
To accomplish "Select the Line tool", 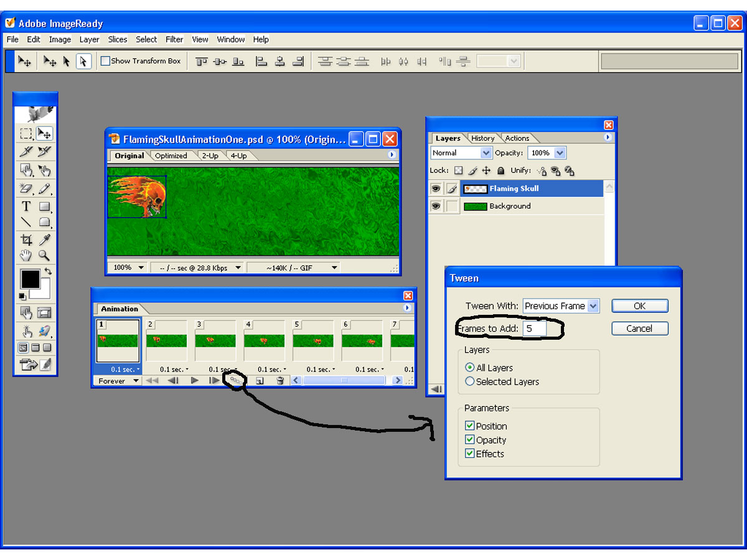I will pos(26,222).
